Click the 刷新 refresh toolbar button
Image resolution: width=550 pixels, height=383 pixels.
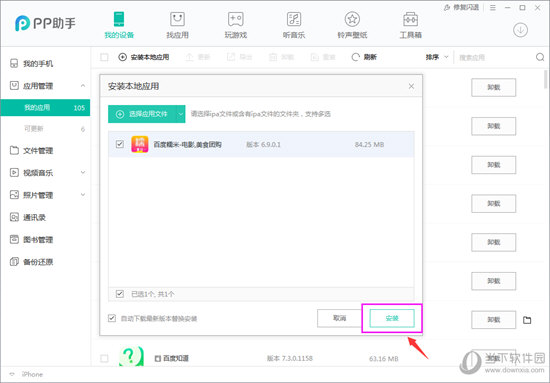364,57
